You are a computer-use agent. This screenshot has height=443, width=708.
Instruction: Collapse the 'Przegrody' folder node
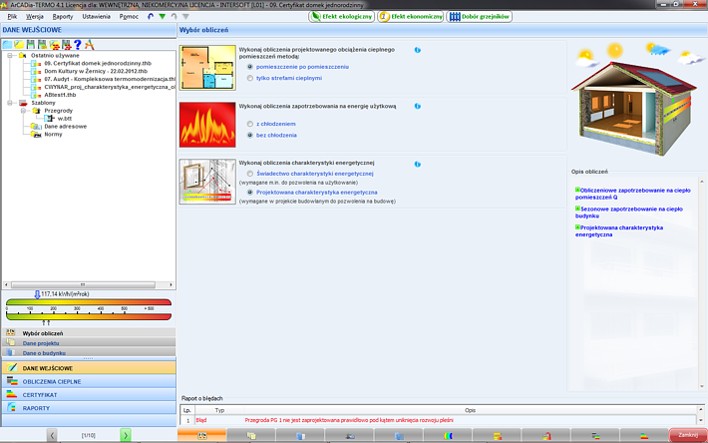[23, 111]
